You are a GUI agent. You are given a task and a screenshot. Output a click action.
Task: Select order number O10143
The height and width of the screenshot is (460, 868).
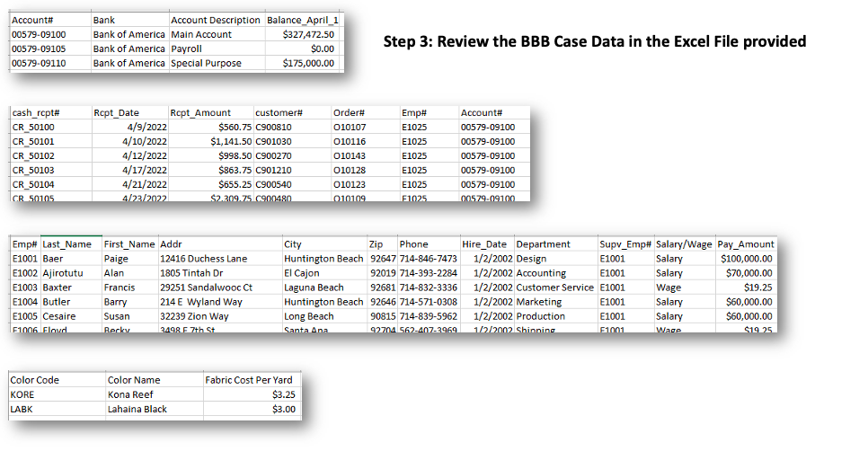pos(350,155)
